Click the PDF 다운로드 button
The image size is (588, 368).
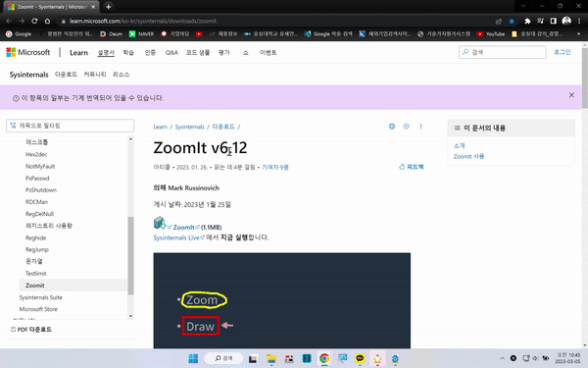[x=31, y=330]
